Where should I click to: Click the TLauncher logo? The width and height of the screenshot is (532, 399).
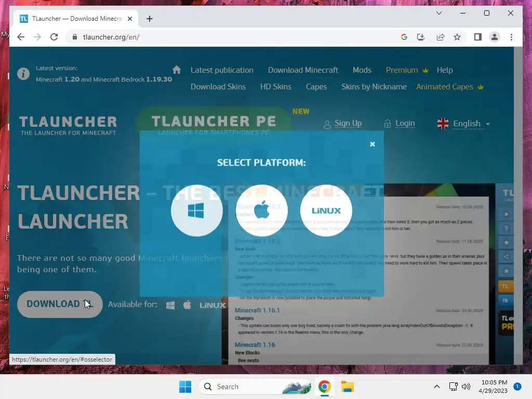click(68, 126)
